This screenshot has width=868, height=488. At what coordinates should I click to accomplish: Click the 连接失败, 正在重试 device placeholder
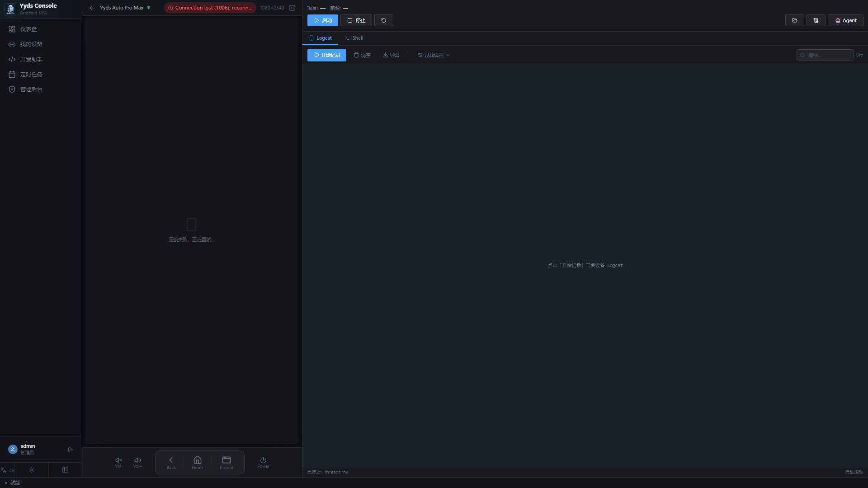(192, 230)
